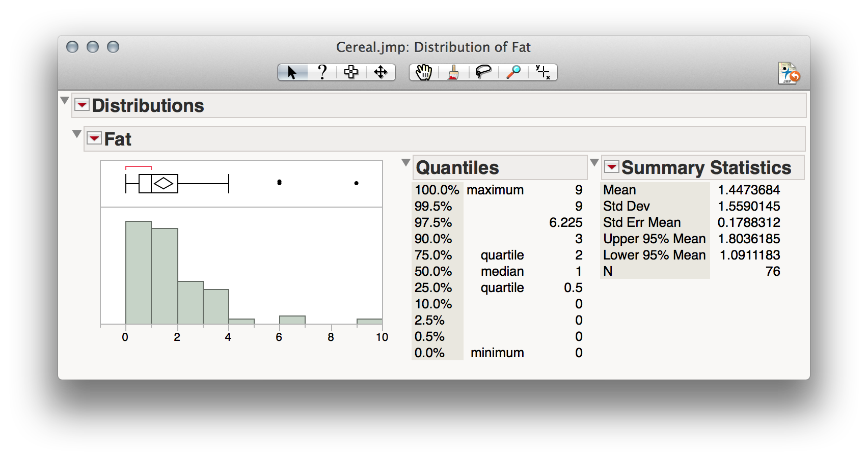Collapse the Summary Statistics section
Viewport: 868px width, 460px height.
[594, 162]
